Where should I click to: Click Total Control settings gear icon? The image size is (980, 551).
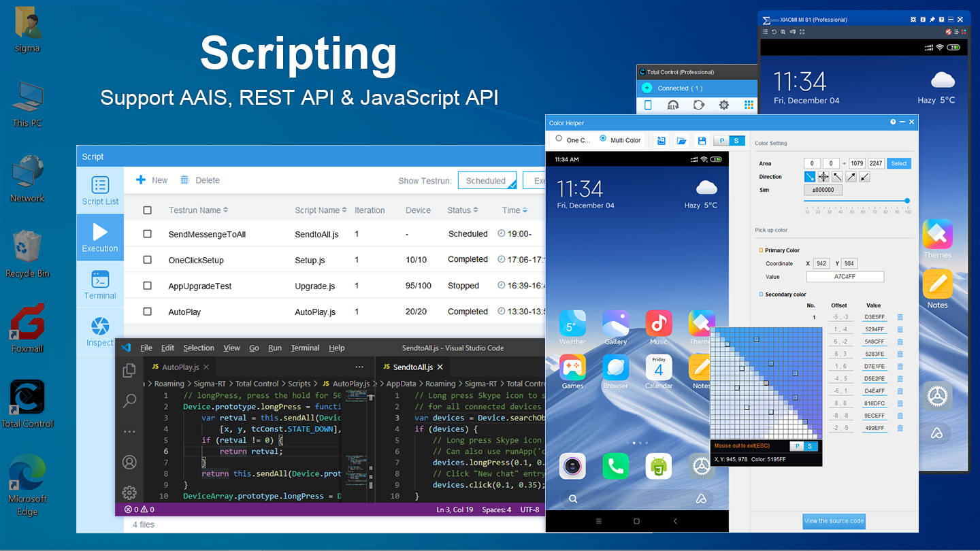coord(724,105)
